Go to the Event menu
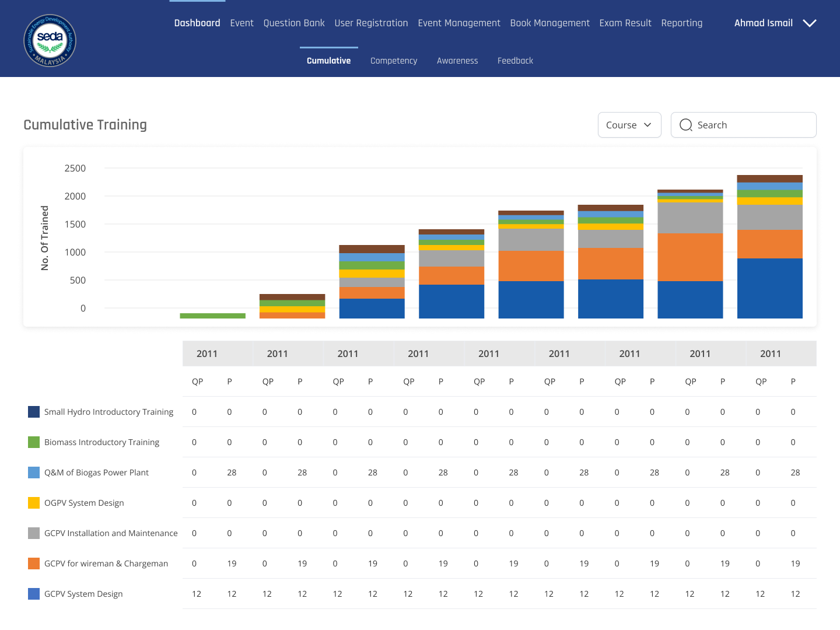This screenshot has height=630, width=840. coord(242,23)
